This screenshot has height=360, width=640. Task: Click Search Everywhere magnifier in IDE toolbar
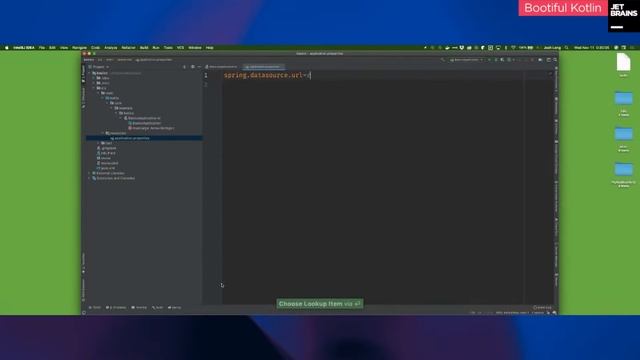(x=555, y=60)
